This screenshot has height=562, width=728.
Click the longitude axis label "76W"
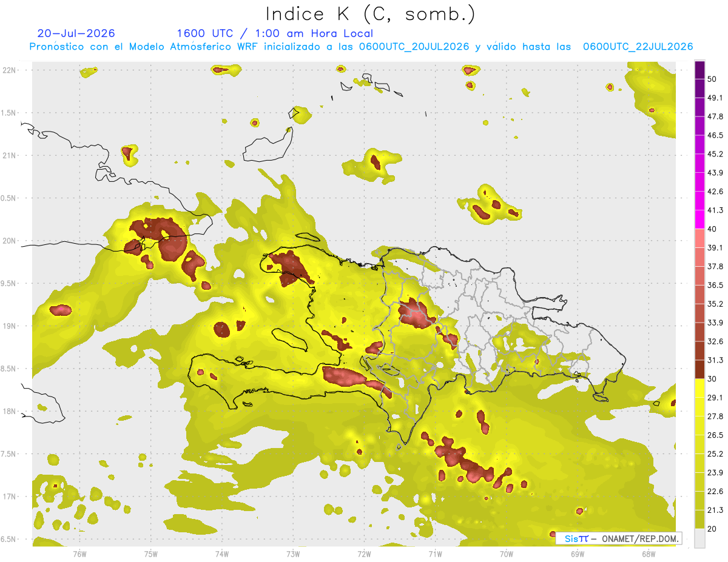point(79,553)
